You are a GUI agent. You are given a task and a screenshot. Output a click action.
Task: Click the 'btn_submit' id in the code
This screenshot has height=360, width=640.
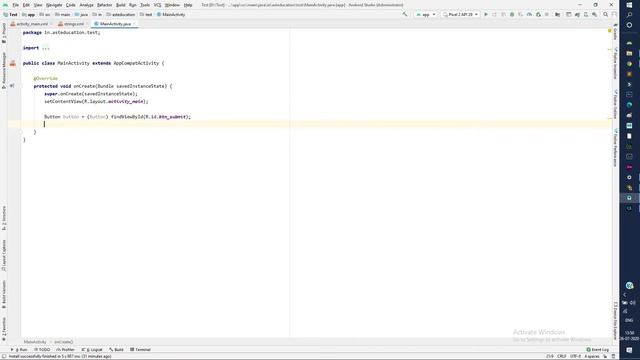(172, 117)
